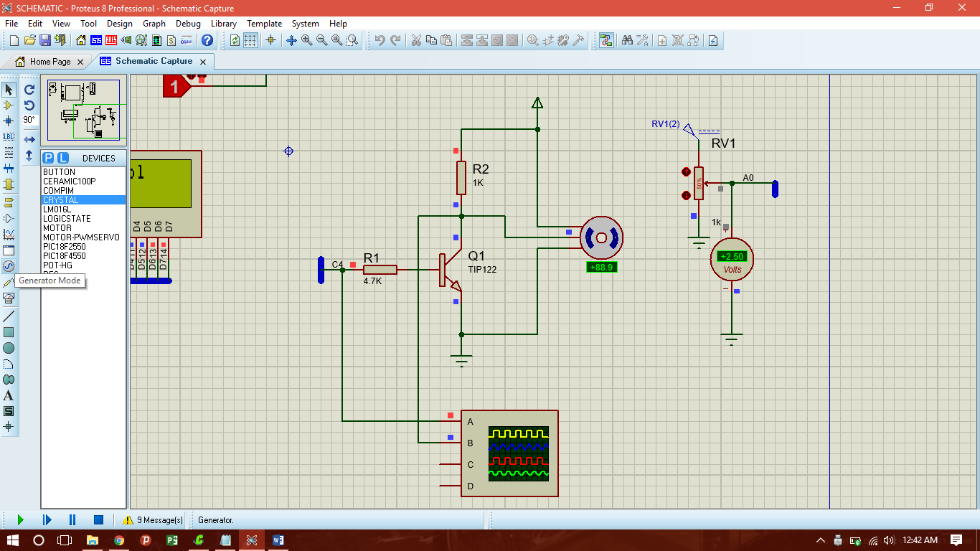Open the Help question-mark icon
Viewport: 980px width, 551px height.
tap(207, 40)
